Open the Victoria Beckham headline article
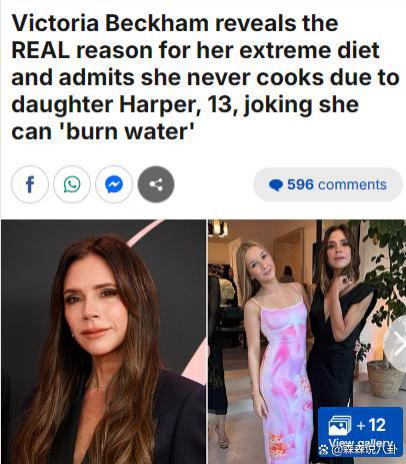 [x=205, y=77]
